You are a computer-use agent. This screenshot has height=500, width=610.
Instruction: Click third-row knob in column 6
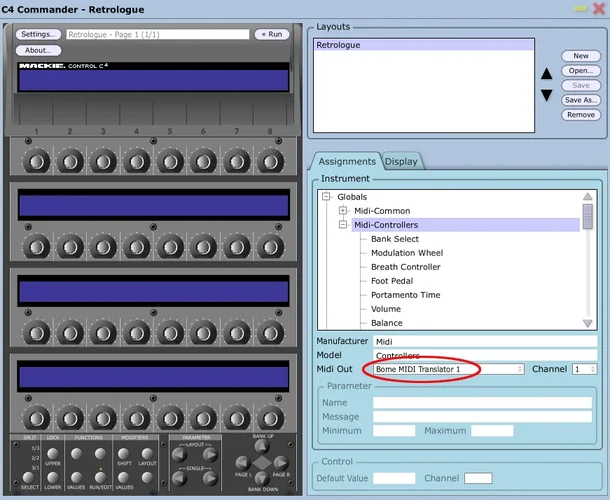(203, 333)
